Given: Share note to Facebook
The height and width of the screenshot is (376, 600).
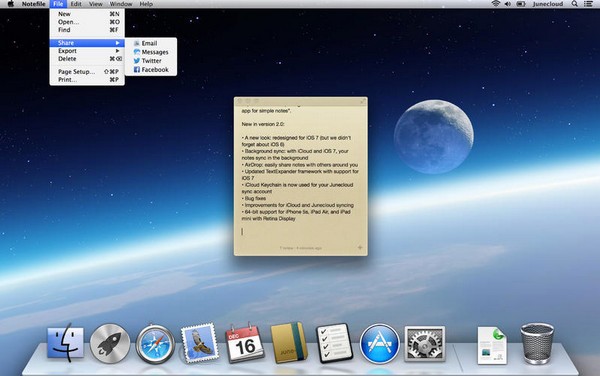Looking at the screenshot, I should 151,70.
